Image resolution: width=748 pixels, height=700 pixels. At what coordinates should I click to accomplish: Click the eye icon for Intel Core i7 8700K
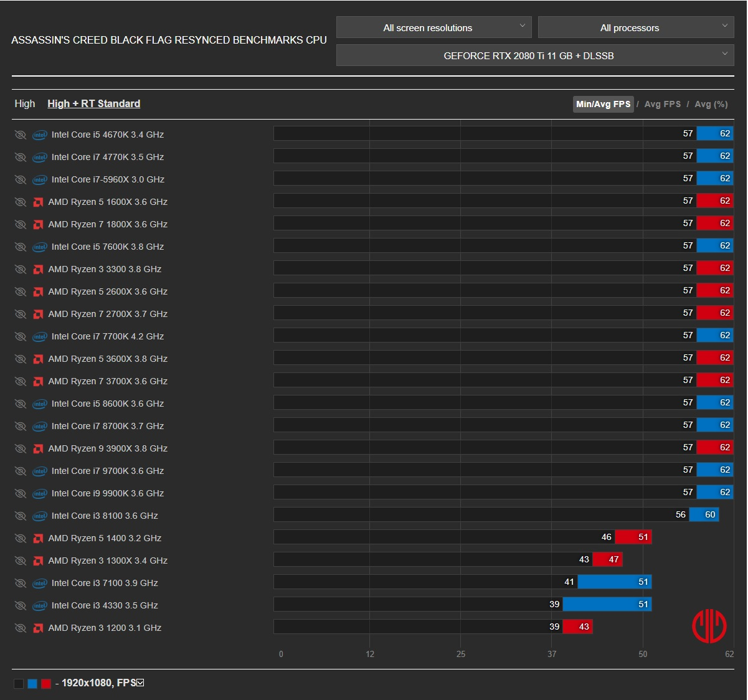(20, 427)
